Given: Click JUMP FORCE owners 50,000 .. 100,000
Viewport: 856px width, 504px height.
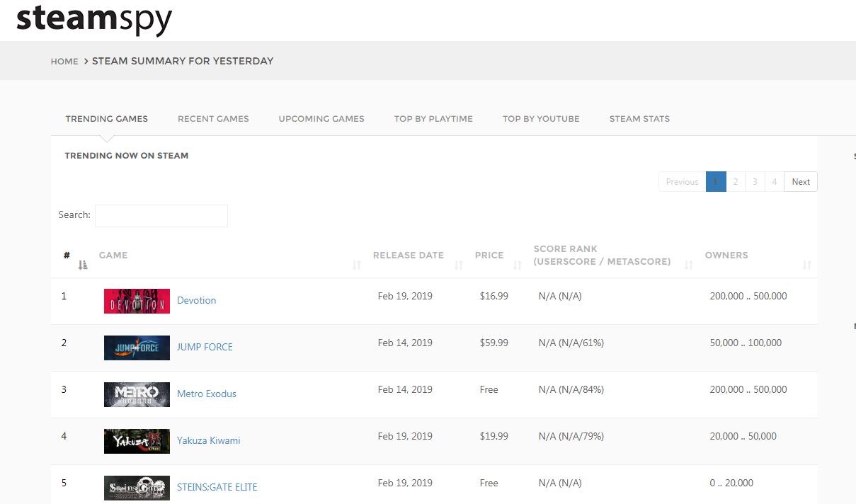Looking at the screenshot, I should click(x=746, y=343).
